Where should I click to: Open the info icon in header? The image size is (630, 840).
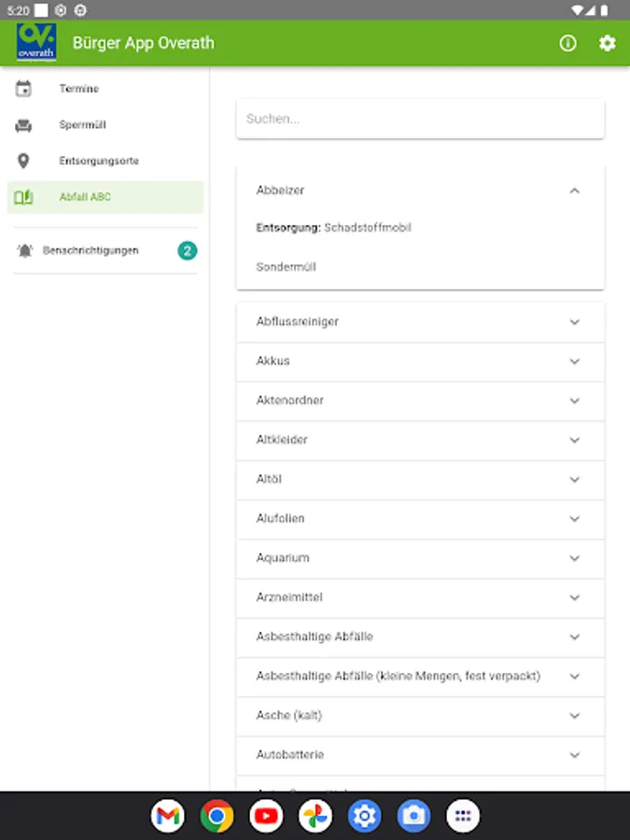pos(567,43)
